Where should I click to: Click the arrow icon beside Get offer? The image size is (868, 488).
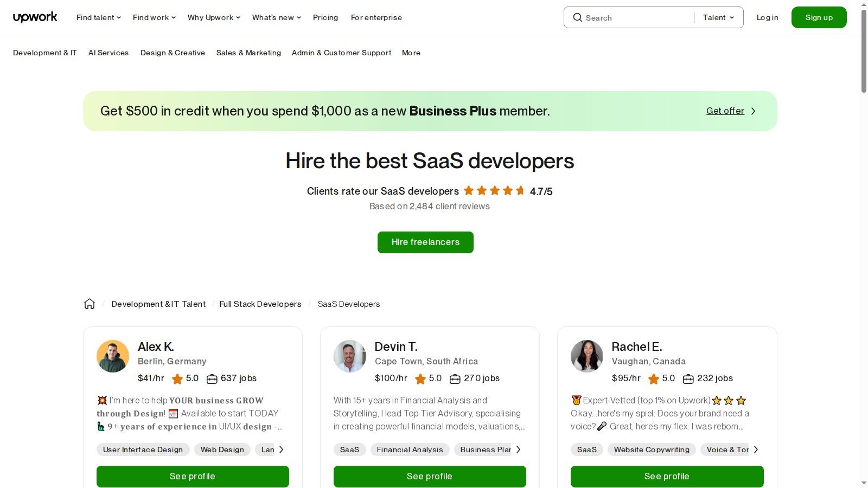point(753,111)
